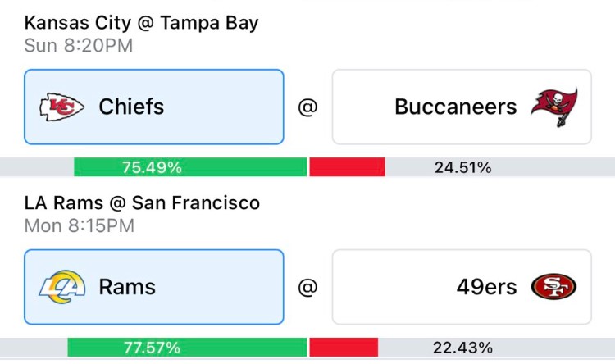Click the Kansas City Chiefs arrowhead logo
This screenshot has height=364, width=615.
(x=61, y=107)
